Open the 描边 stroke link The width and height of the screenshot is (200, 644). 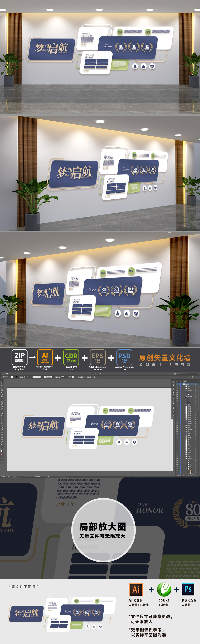click(x=21, y=377)
